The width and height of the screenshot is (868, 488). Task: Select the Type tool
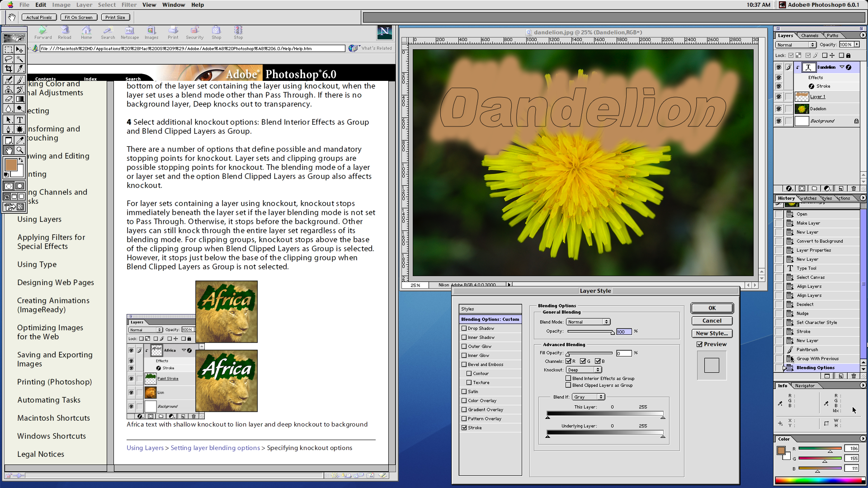20,120
